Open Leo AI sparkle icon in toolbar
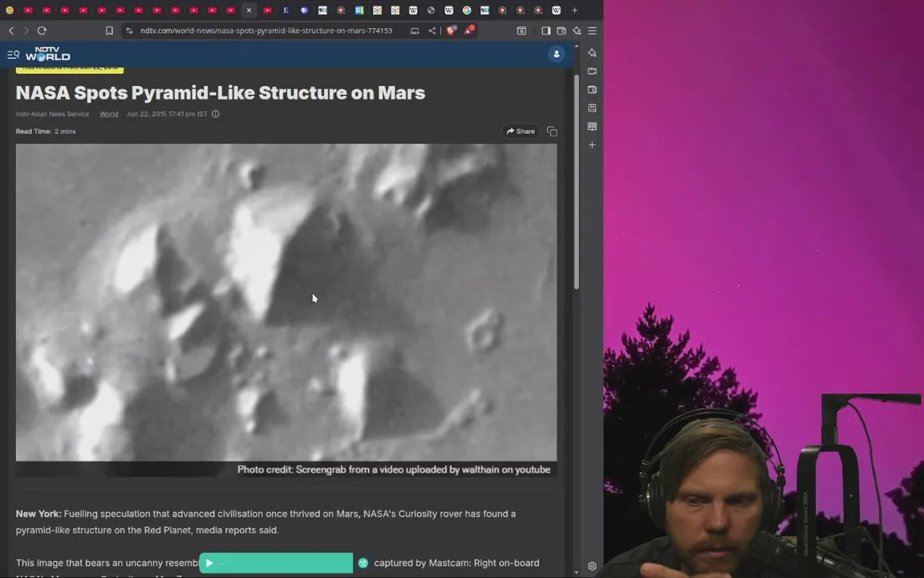Viewport: 924px width, 578px height. click(577, 31)
